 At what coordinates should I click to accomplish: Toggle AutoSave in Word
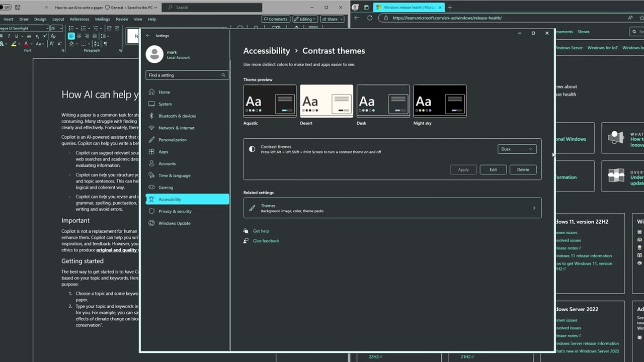tap(6, 8)
